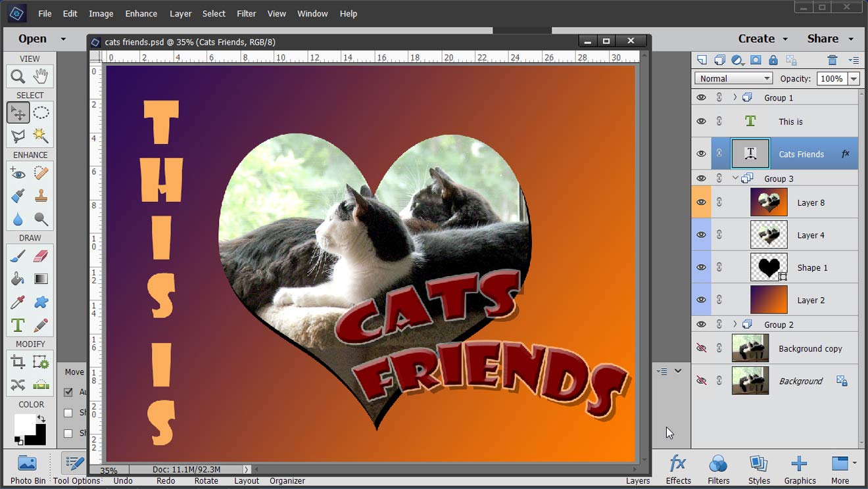
Task: Select the Hand tool
Action: point(41,77)
